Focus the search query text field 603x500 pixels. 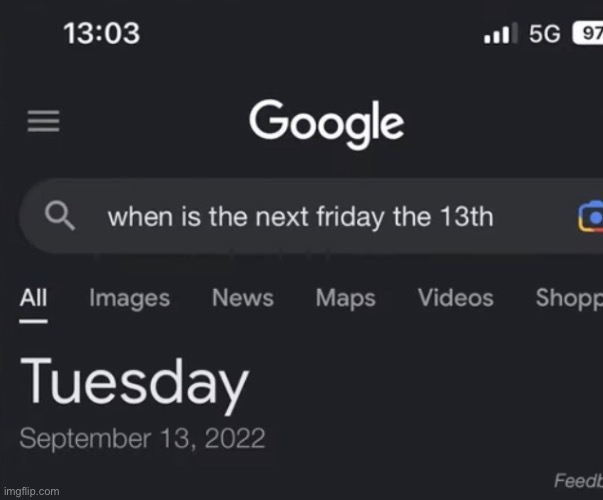pos(300,216)
